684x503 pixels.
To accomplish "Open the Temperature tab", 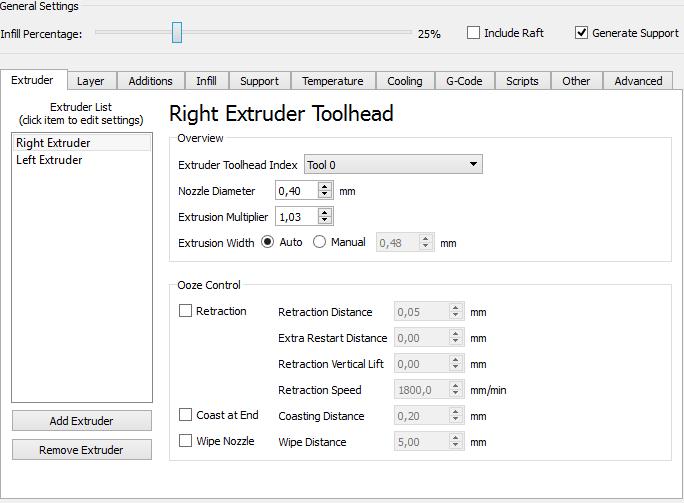I will tap(333, 81).
